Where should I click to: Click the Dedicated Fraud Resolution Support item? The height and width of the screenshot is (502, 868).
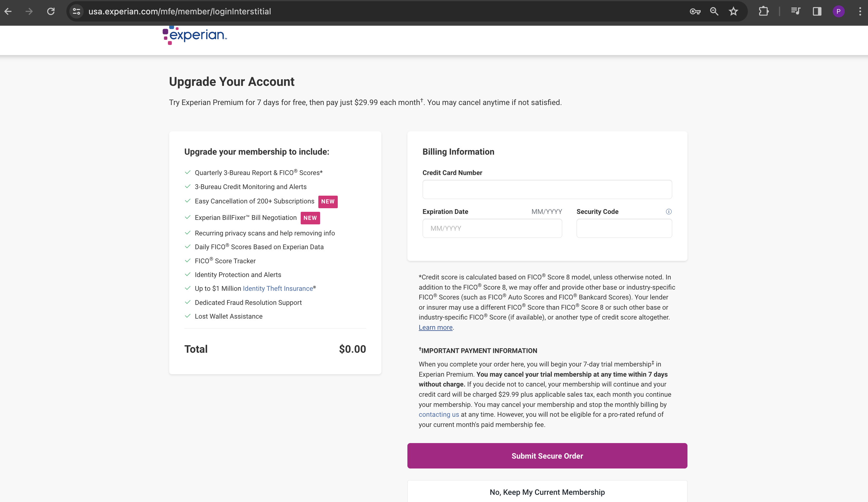point(248,303)
